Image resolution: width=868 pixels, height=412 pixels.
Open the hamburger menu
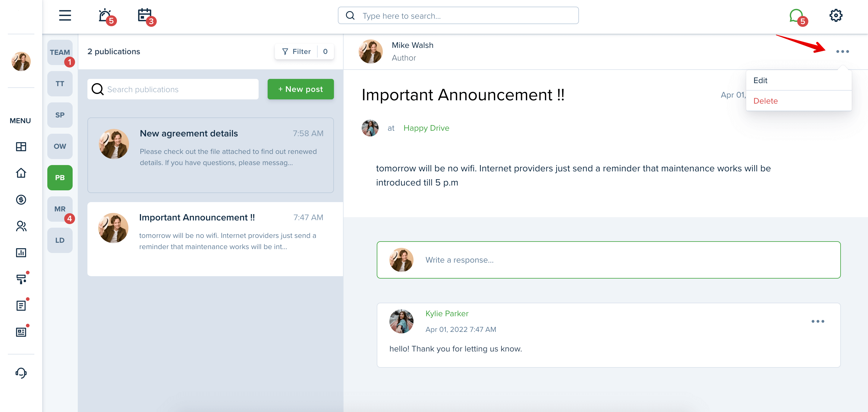[65, 15]
